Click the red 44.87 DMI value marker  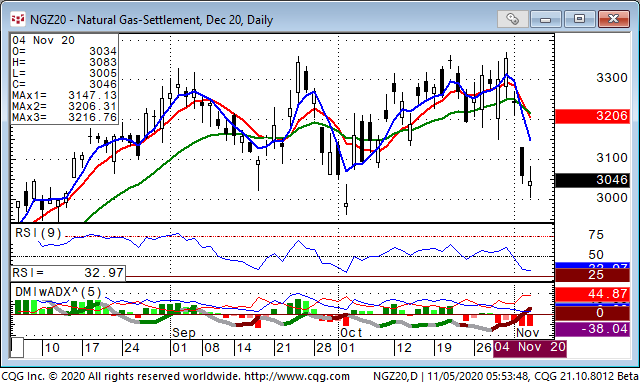pyautogui.click(x=592, y=294)
